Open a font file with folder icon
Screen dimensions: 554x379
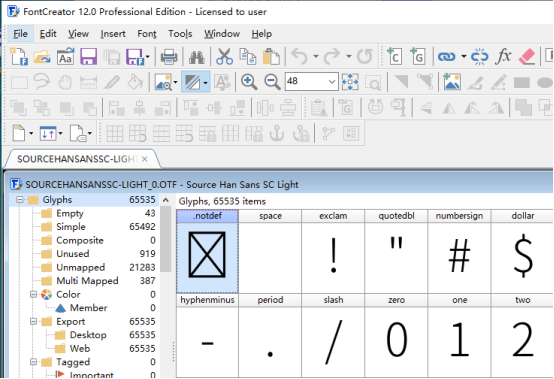(x=42, y=57)
